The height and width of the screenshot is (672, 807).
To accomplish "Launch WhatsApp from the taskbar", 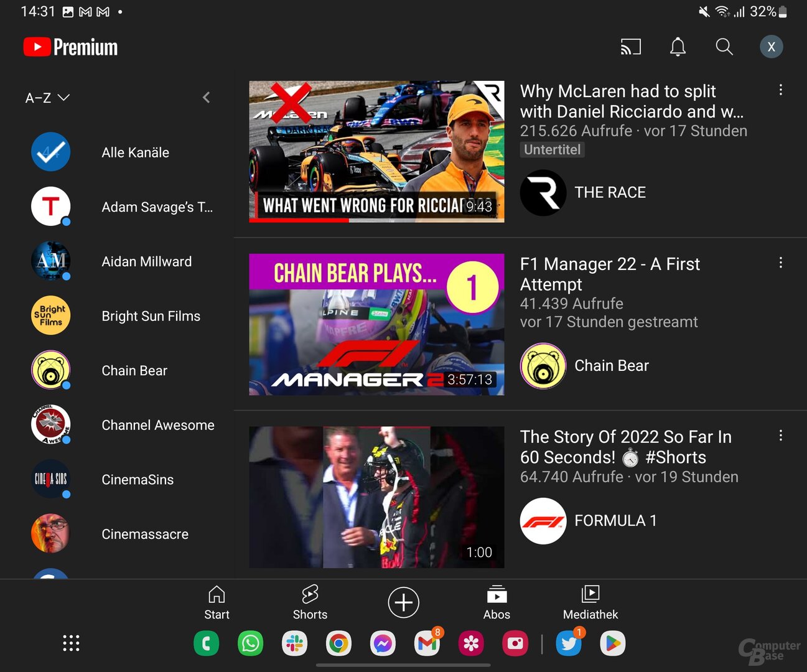I will [250, 643].
